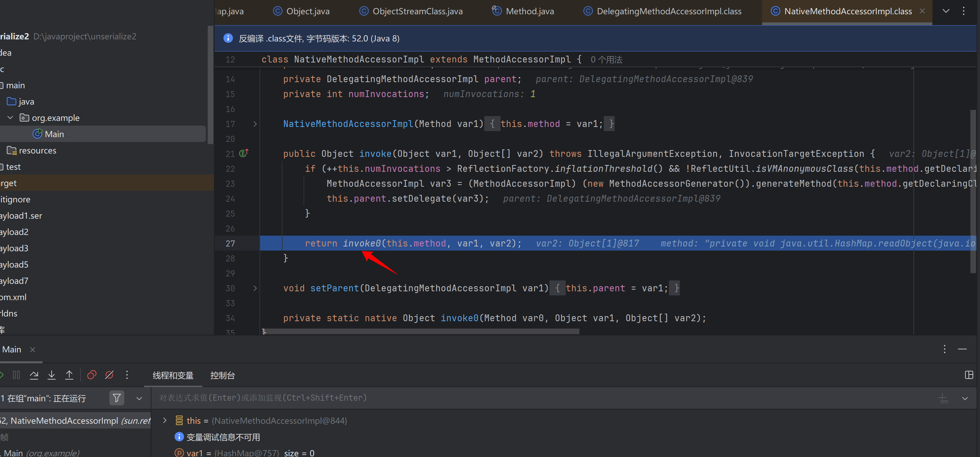980x457 pixels.
Task: Close the NativeMethodAccessorImpl.class tab
Action: click(922, 11)
